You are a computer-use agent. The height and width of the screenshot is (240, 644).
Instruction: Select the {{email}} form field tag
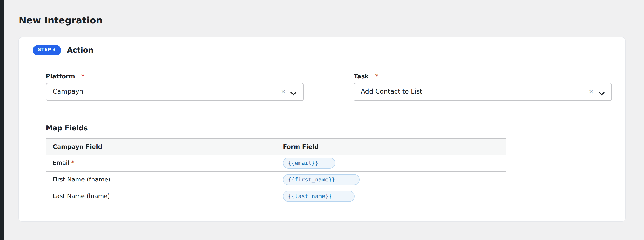[309, 163]
